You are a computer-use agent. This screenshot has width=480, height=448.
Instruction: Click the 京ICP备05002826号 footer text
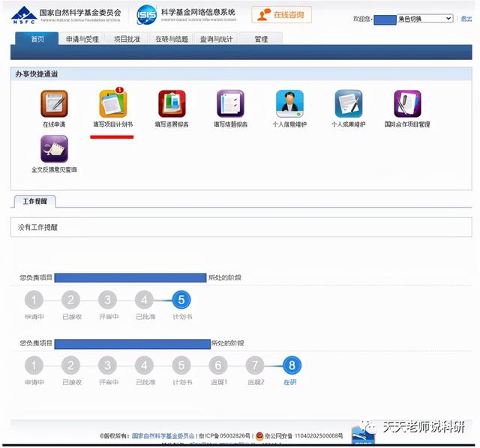click(224, 436)
